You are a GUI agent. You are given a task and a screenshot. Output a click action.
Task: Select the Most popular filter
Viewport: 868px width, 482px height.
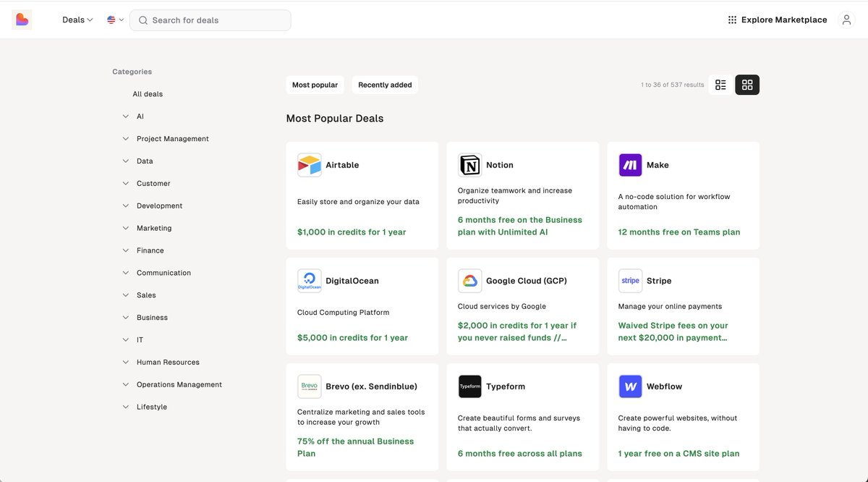click(x=315, y=85)
